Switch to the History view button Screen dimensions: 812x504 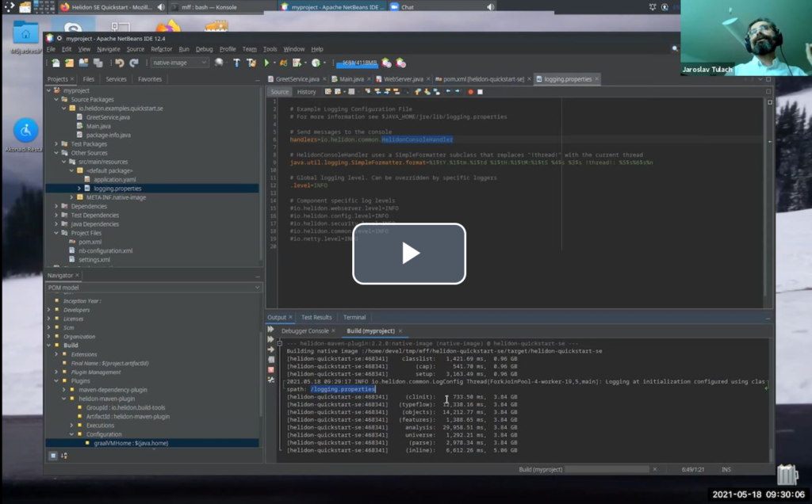coord(306,92)
